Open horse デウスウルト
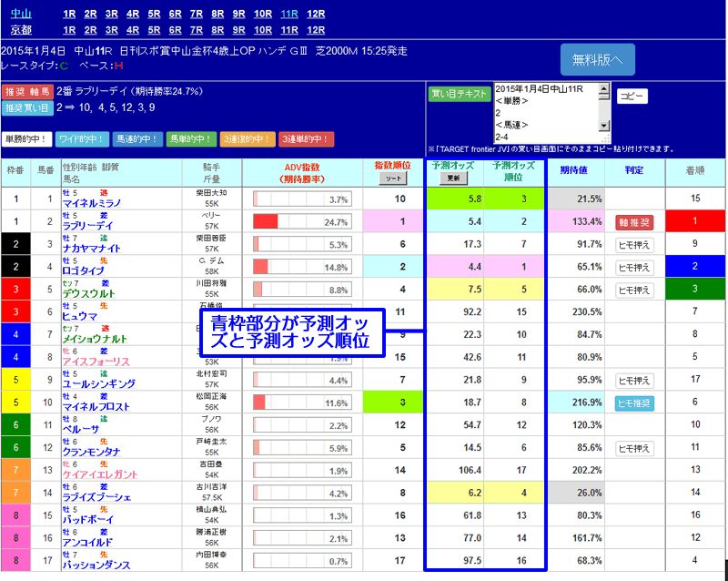The width and height of the screenshot is (728, 581). click(88, 294)
